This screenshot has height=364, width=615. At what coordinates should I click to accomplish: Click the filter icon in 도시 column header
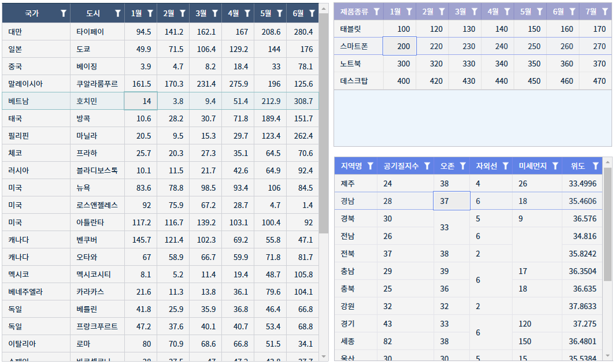tap(118, 13)
